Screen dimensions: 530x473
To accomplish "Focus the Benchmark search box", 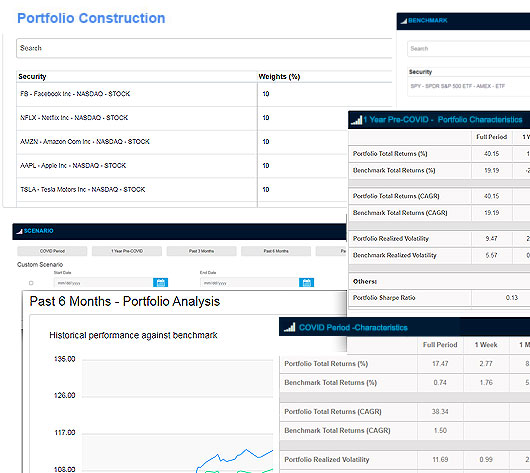I will (468, 49).
